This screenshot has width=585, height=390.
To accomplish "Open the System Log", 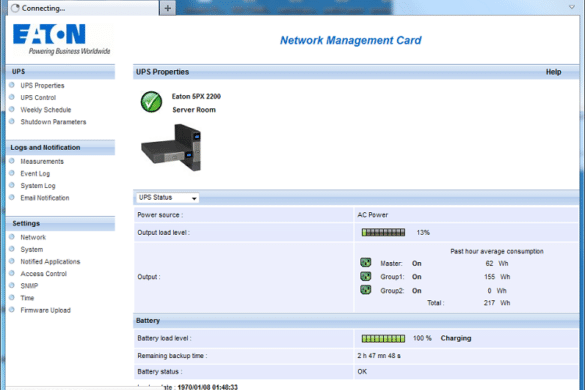I will 38,185.
